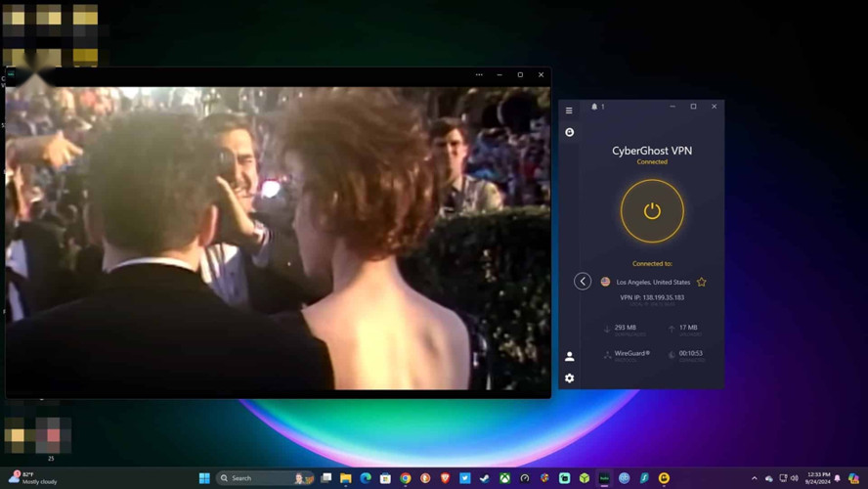Image resolution: width=868 pixels, height=489 pixels.
Task: Open CyberGhost settings gear
Action: [570, 378]
